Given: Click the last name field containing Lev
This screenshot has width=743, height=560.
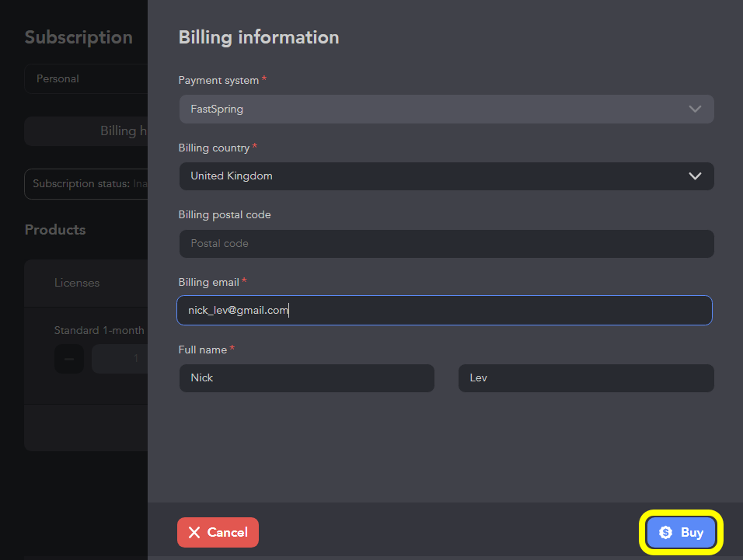Looking at the screenshot, I should (x=585, y=377).
